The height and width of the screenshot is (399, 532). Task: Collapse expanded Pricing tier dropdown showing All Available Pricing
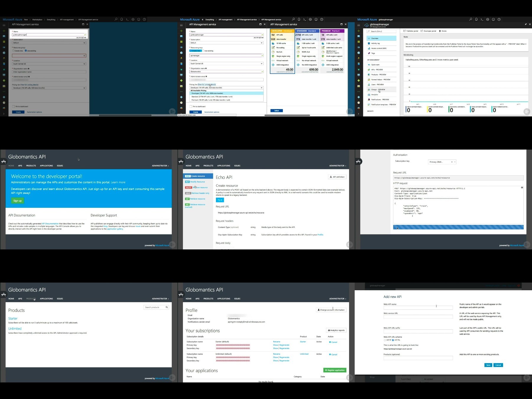tap(226, 88)
